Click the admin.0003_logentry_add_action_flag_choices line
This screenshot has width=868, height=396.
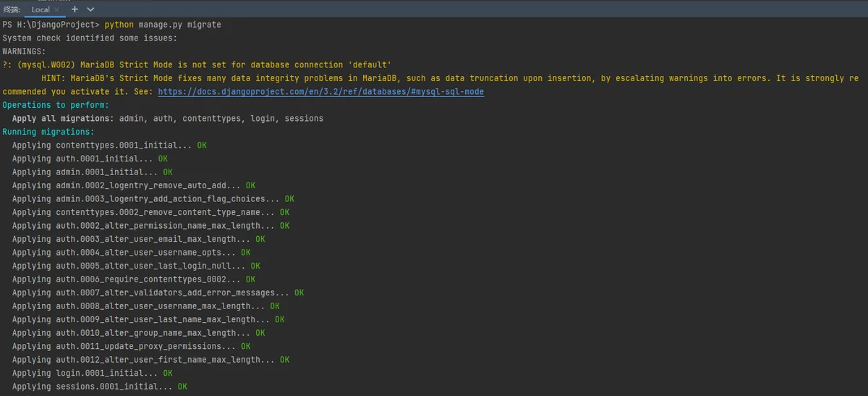[153, 198]
